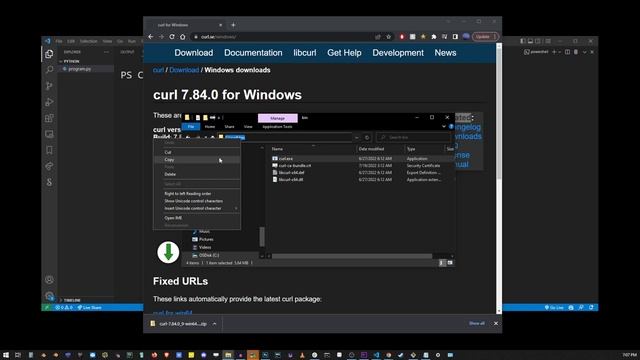The width and height of the screenshot is (640, 360).
Task: Open Chrome extensions puzzle icon
Action: pos(433,37)
